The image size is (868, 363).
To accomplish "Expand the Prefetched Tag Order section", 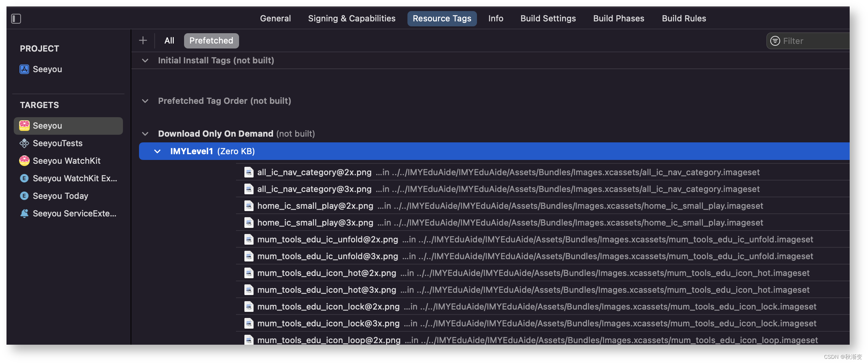I will click(145, 101).
